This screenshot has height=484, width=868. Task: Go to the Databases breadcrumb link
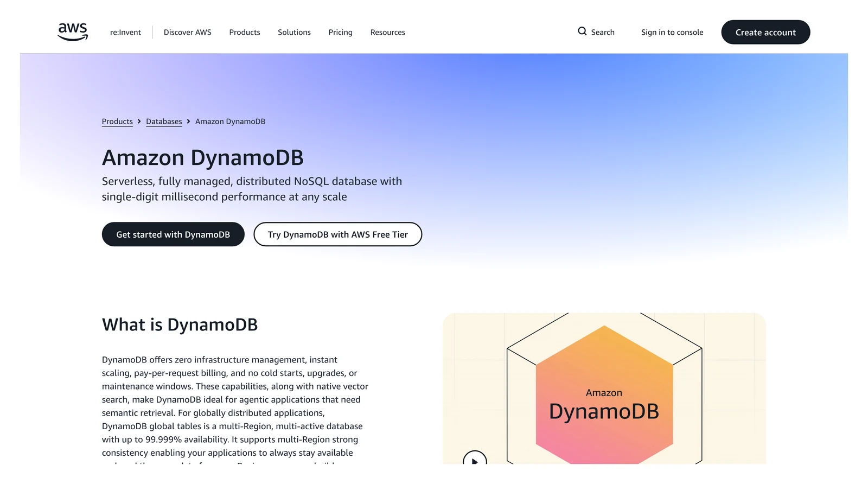coord(164,122)
